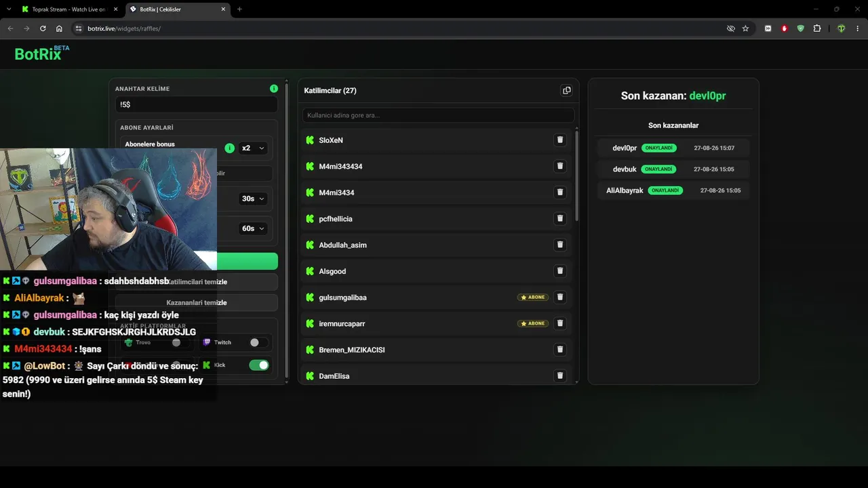Viewport: 868px width, 488px height.
Task: Click the trash icon for DamElisa
Action: 560,375
